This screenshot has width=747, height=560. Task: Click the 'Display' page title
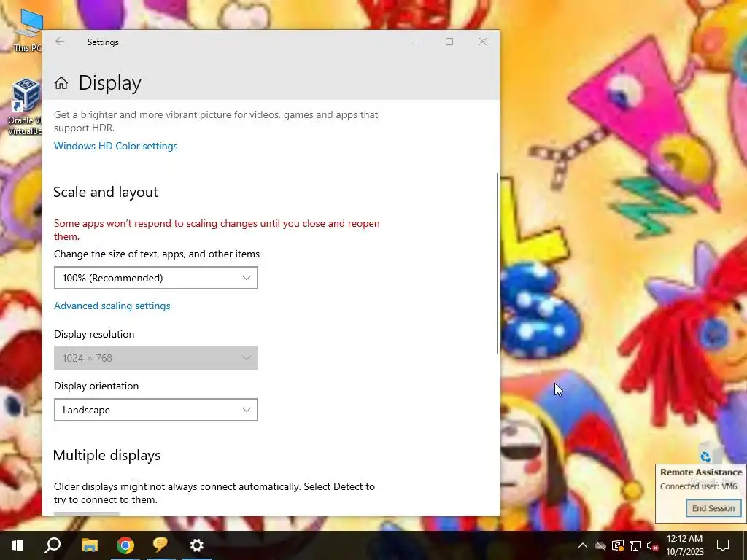110,83
